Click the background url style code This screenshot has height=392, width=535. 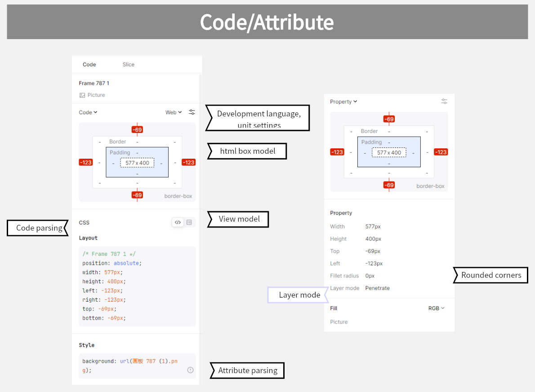(x=130, y=366)
